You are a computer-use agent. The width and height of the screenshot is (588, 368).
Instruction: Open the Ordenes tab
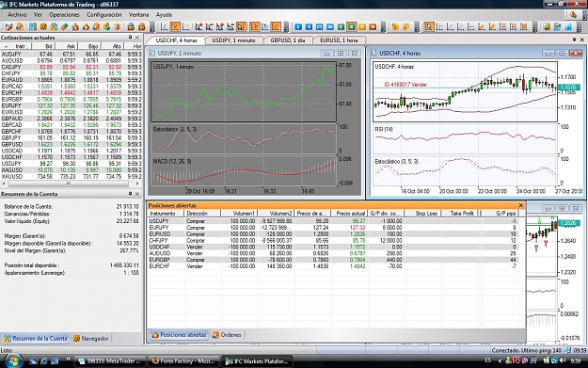coord(227,335)
